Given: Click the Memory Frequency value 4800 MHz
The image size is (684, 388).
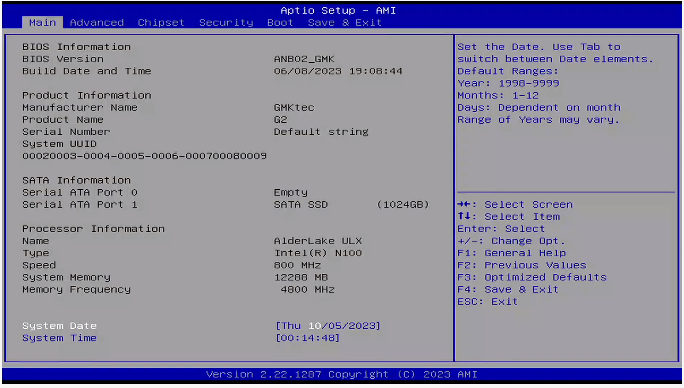Looking at the screenshot, I should point(308,290).
